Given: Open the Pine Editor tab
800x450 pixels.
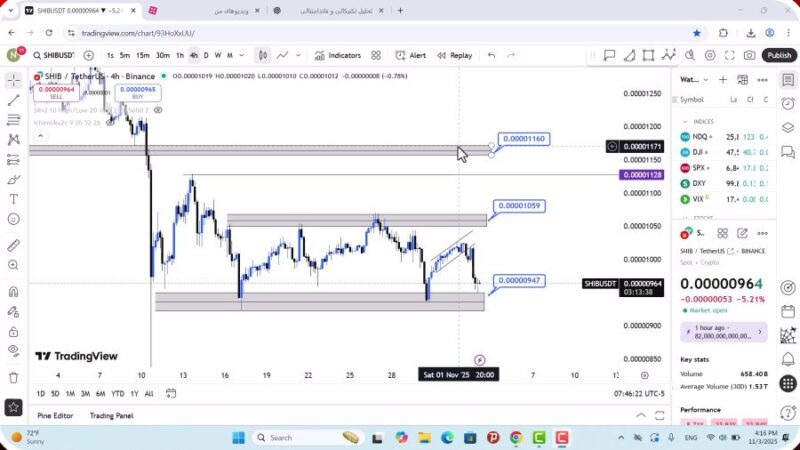Looking at the screenshot, I should click(x=55, y=415).
